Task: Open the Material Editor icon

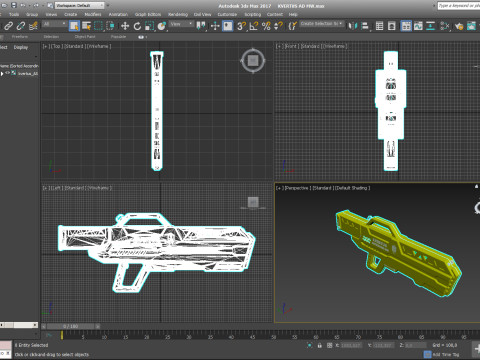Action: [444, 26]
